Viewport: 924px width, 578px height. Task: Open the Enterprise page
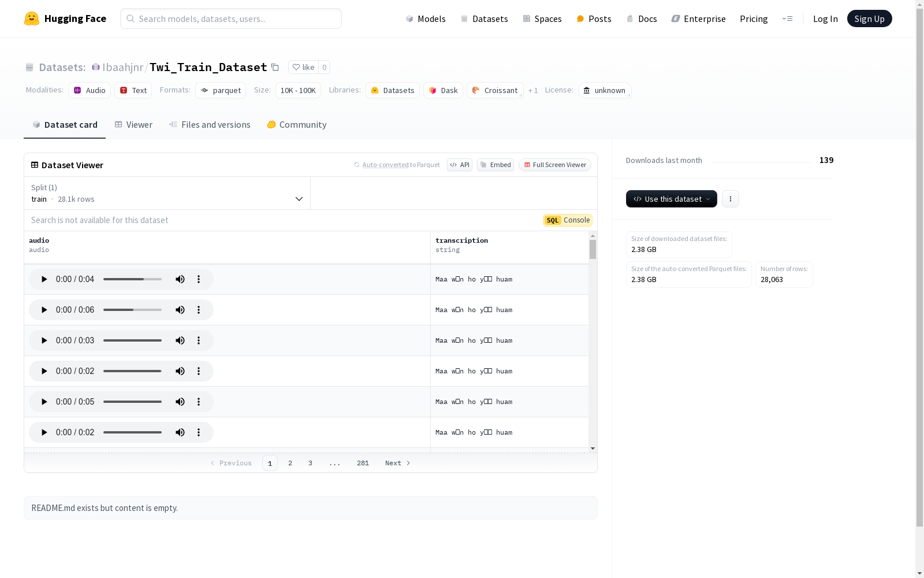[698, 18]
